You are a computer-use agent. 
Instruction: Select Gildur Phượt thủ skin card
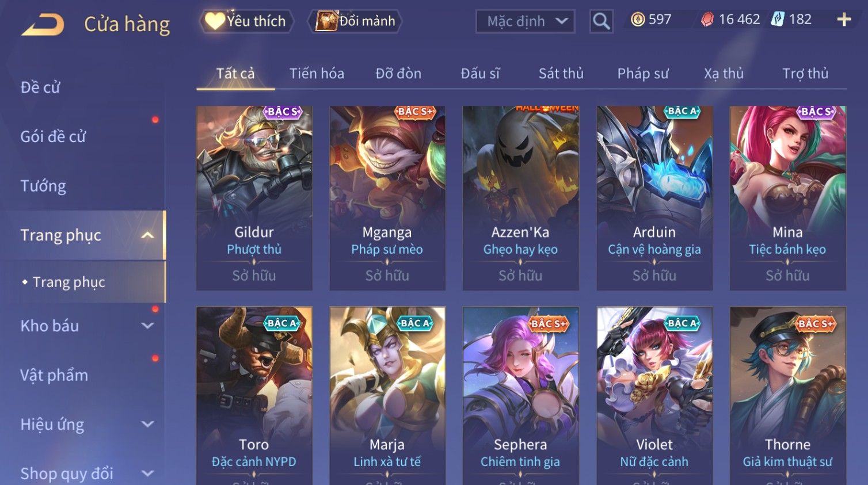[254, 198]
